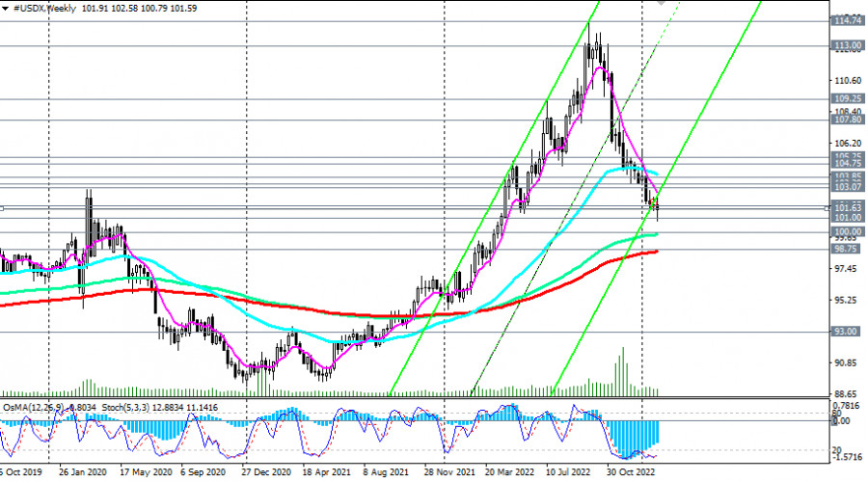Click the 104.75 price level label
Image resolution: width=868 pixels, height=482 pixels.
847,165
